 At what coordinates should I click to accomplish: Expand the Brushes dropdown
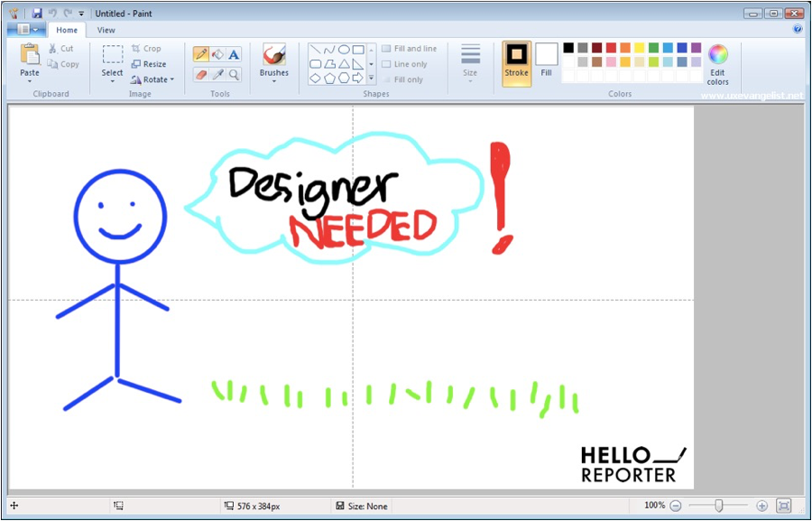pyautogui.click(x=274, y=81)
